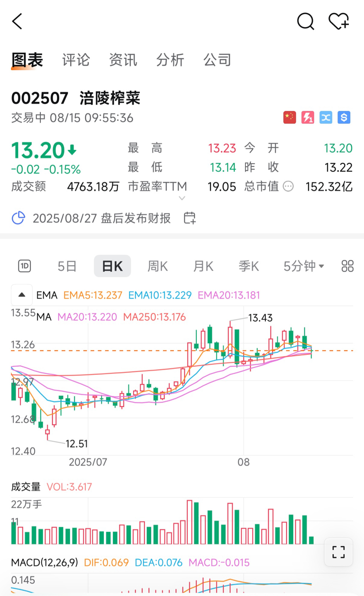Switch to the 评论 tab
Viewport: 364px width, 596px height.
pyautogui.click(x=76, y=60)
